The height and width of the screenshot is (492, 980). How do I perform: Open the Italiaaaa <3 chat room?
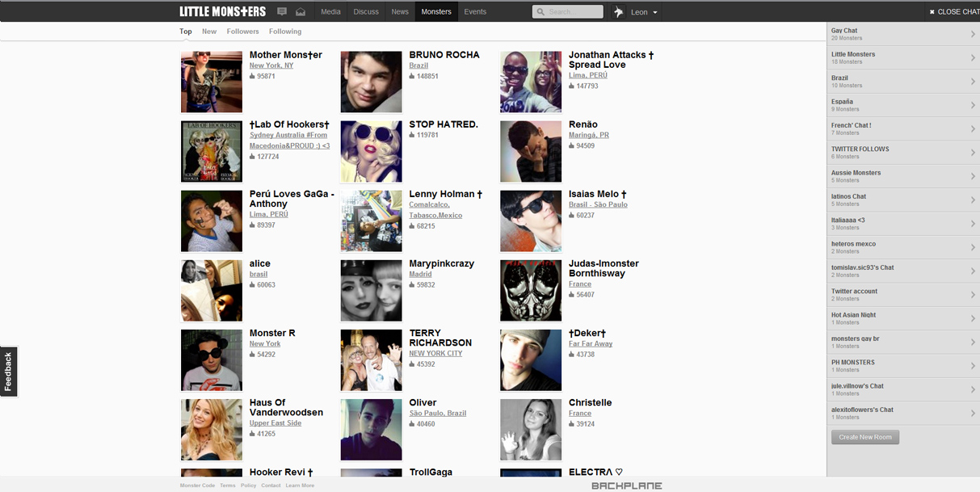[903, 223]
